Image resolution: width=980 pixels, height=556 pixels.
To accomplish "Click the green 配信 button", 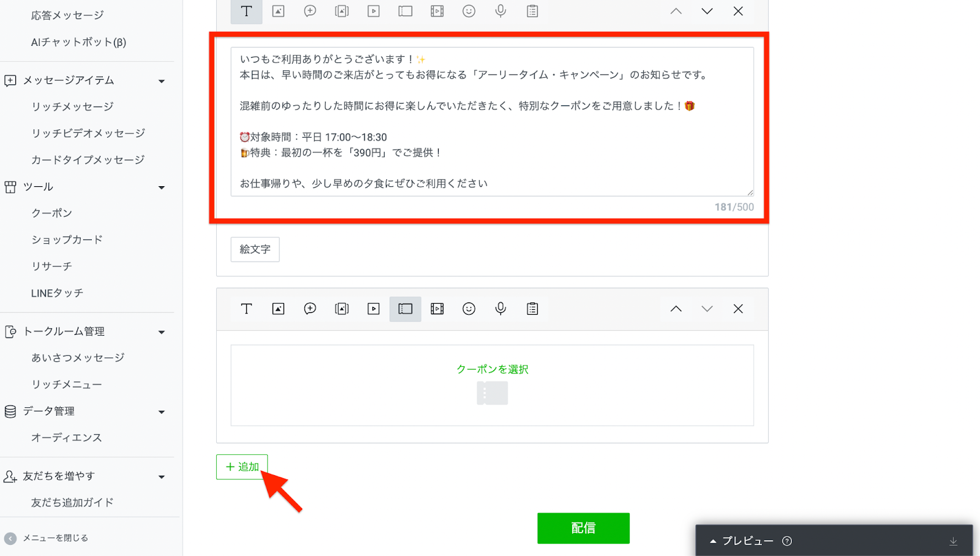I will tap(583, 528).
